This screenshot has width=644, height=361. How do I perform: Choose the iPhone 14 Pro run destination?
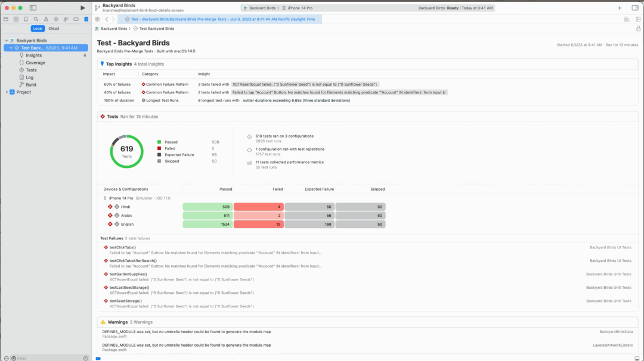[x=298, y=8]
